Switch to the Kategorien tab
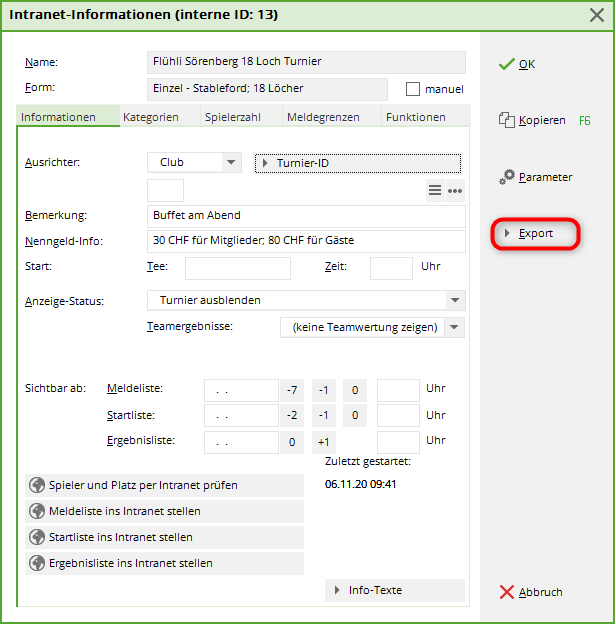This screenshot has width=615, height=624. pos(151,117)
